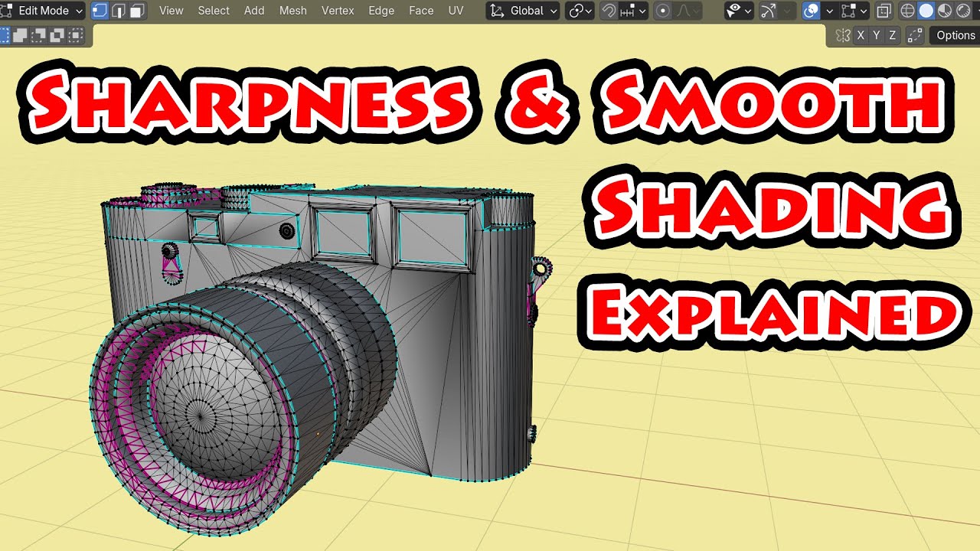Click the mesh symmetry butterfly icon
This screenshot has width=980, height=551.
point(843,35)
